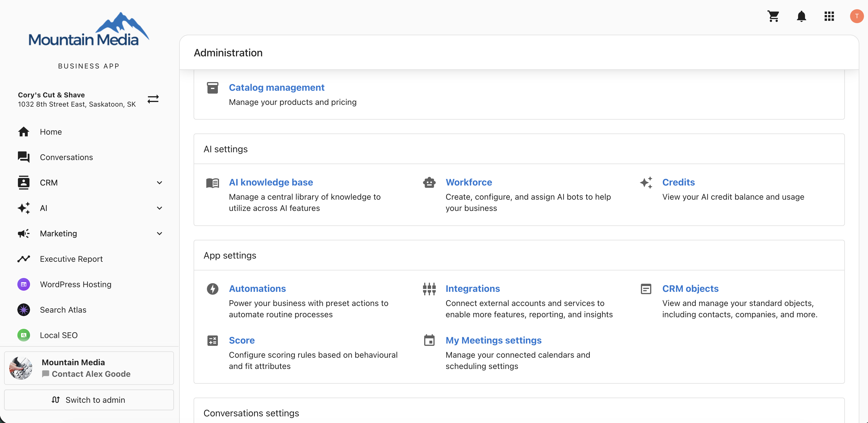The width and height of the screenshot is (868, 423).
Task: Expand the AI menu chevron
Action: tap(159, 208)
